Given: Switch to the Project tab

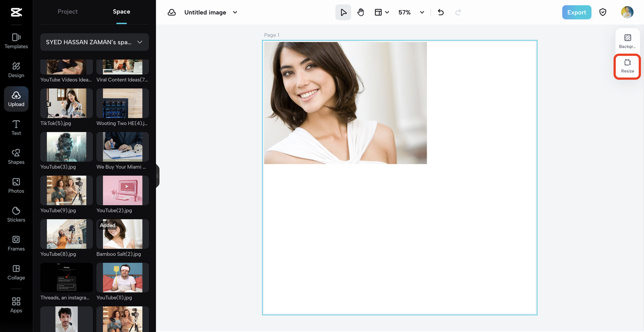Looking at the screenshot, I should click(67, 12).
